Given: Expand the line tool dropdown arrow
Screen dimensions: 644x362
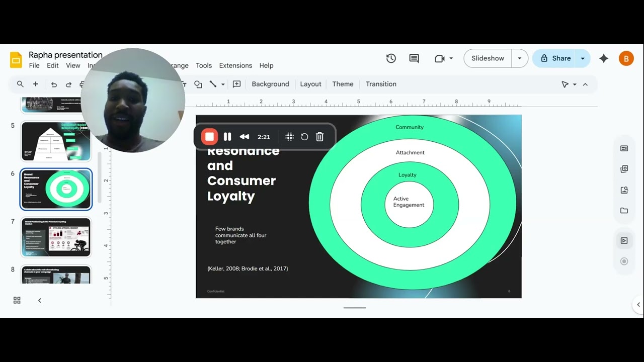Looking at the screenshot, I should [x=223, y=84].
